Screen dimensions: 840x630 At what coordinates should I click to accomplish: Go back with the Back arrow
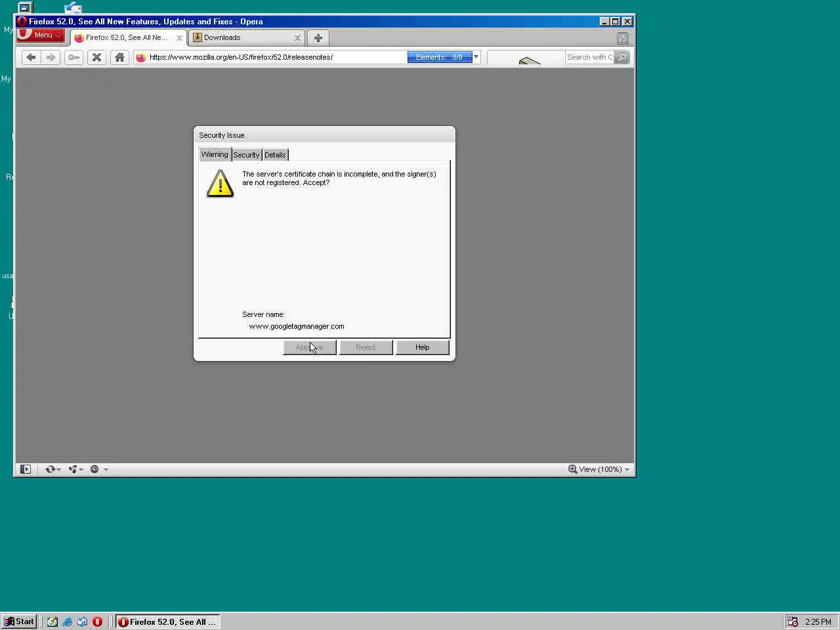tap(31, 57)
